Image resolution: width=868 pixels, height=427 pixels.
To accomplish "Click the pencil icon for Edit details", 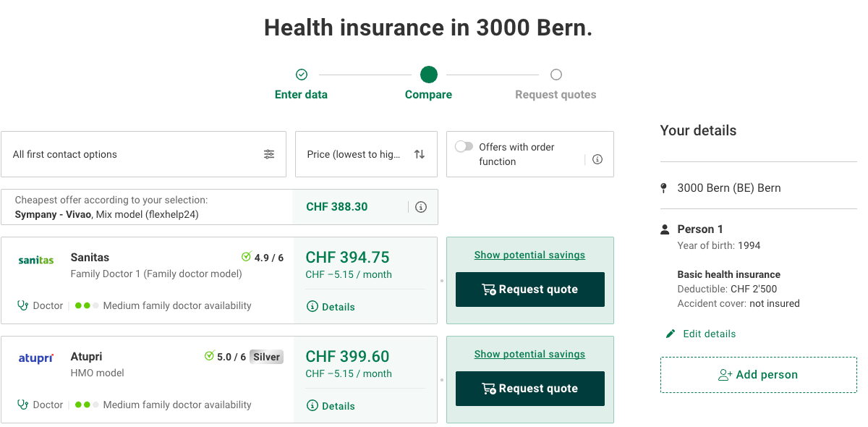I will click(671, 334).
